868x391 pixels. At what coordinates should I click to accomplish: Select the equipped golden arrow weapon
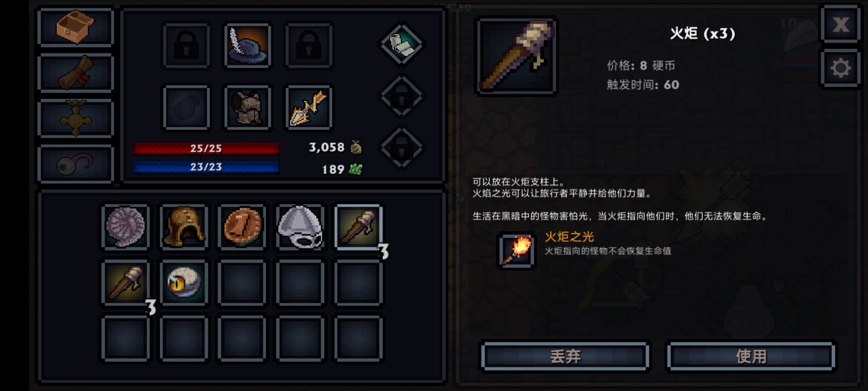pyautogui.click(x=309, y=107)
